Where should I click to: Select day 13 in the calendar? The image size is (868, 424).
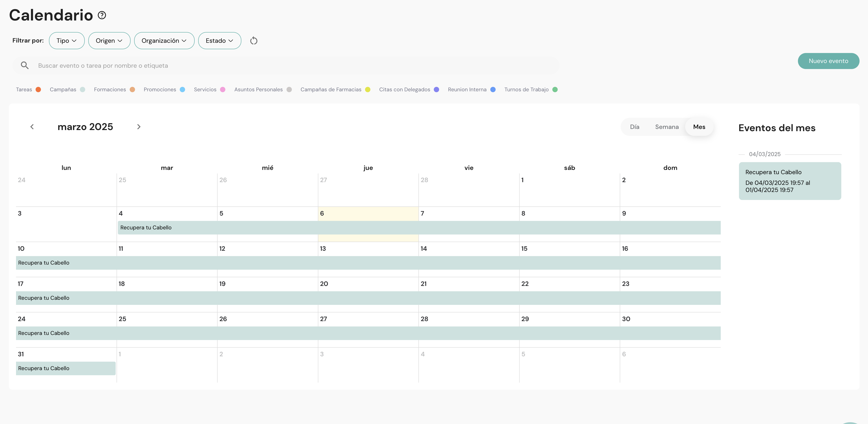[x=323, y=249]
